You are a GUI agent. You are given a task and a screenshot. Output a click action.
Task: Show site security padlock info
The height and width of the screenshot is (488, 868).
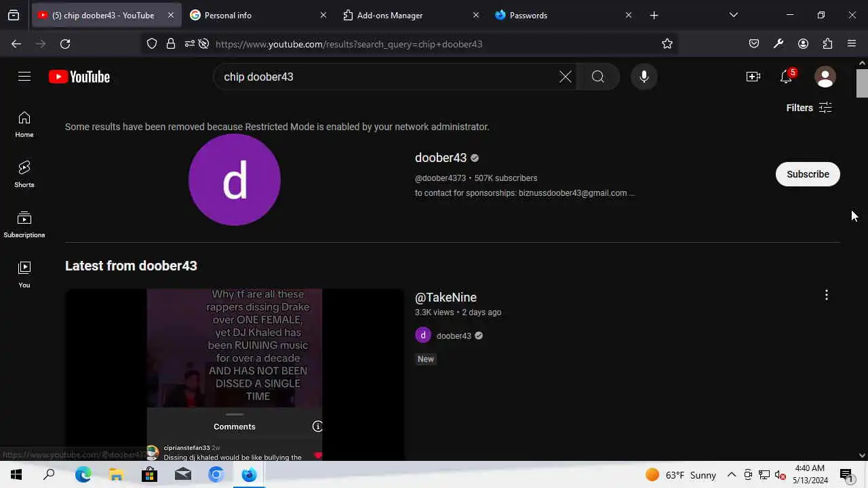click(171, 43)
